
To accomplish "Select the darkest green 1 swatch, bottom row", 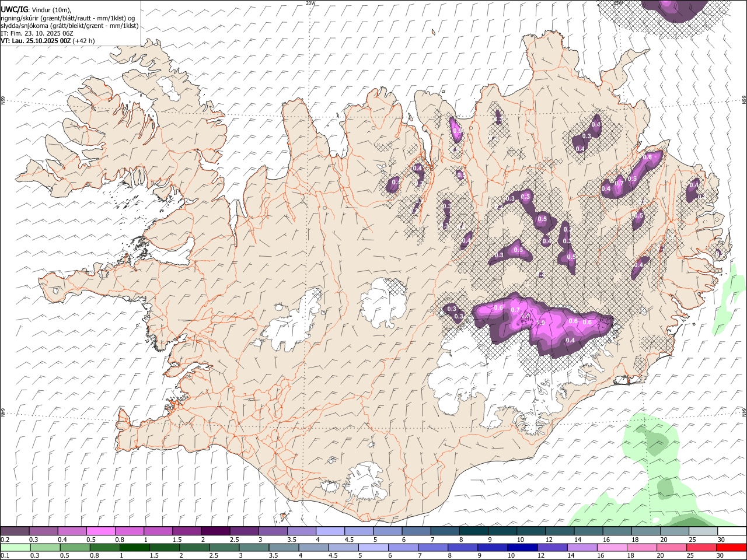I will coord(135,548).
